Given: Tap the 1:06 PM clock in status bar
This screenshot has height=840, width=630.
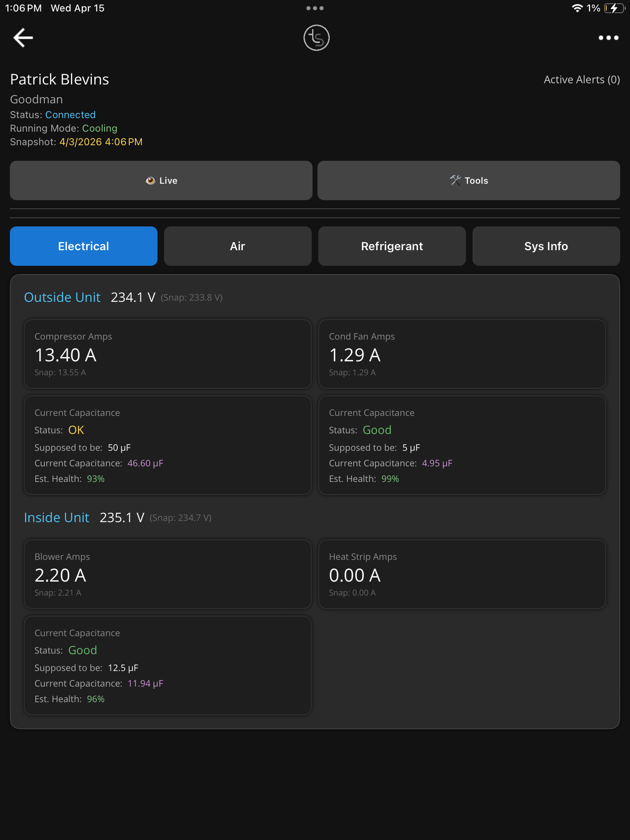Looking at the screenshot, I should (x=24, y=8).
